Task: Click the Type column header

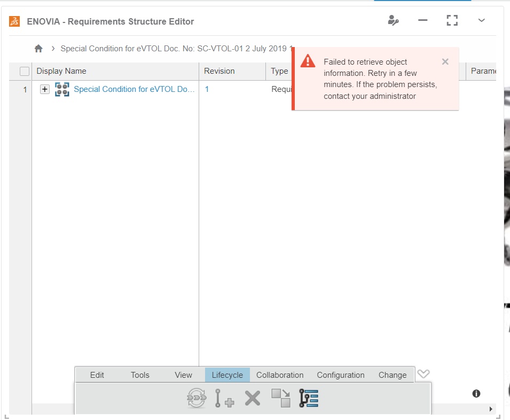Action: (x=279, y=71)
